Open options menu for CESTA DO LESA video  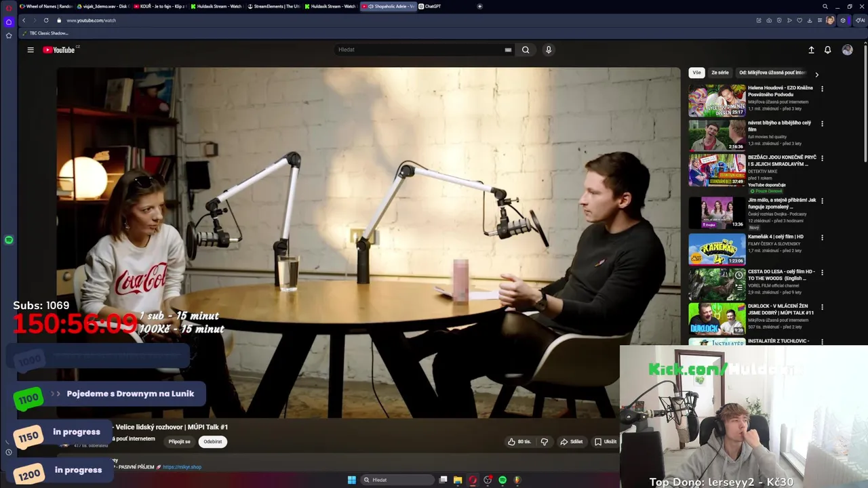pos(822,272)
